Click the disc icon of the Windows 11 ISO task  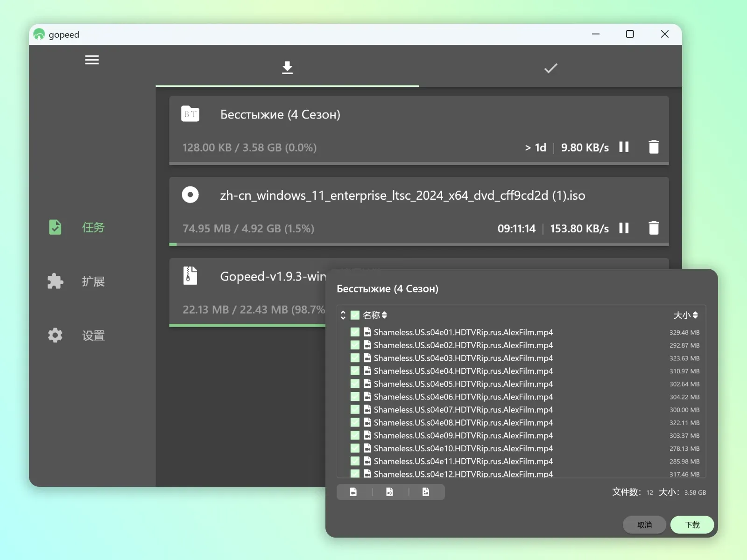(x=190, y=195)
